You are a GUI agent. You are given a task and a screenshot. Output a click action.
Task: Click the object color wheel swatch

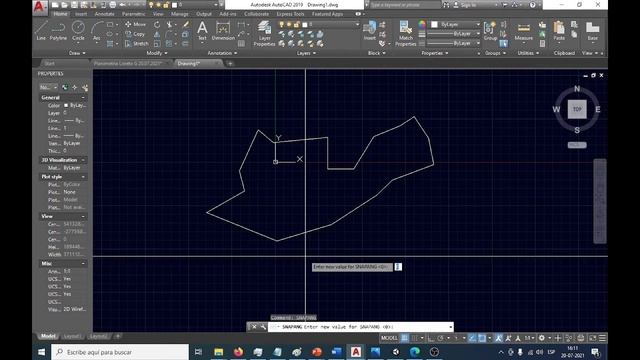tap(422, 24)
